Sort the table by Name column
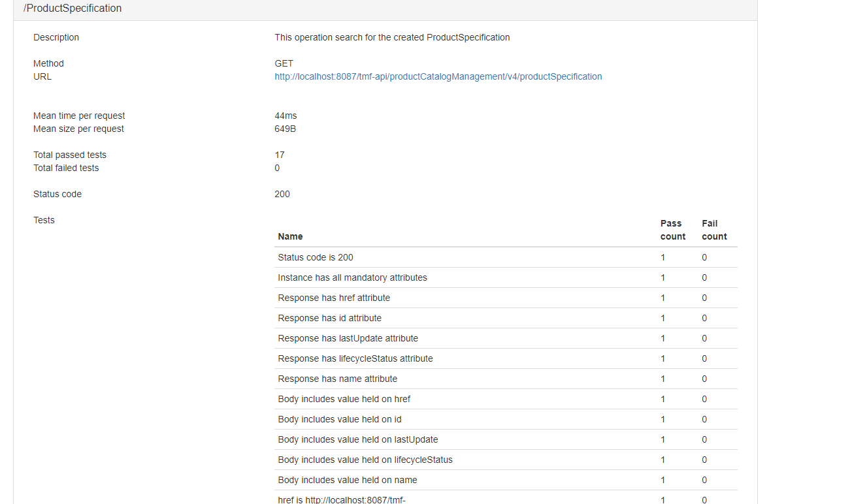This screenshot has height=504, width=850. 290,236
